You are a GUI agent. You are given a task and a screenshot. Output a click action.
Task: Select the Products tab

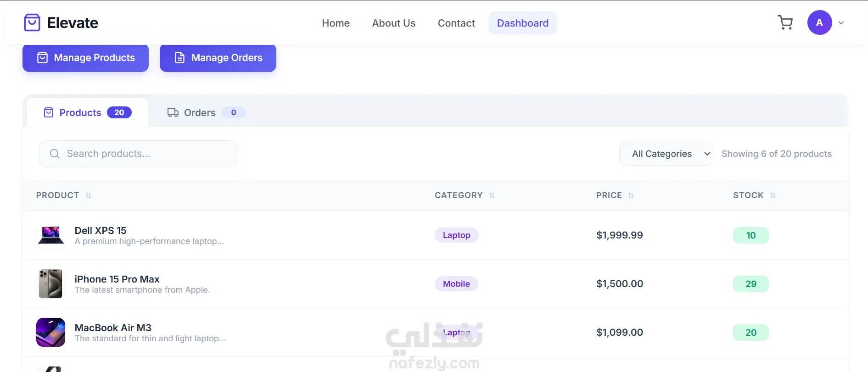pos(87,112)
